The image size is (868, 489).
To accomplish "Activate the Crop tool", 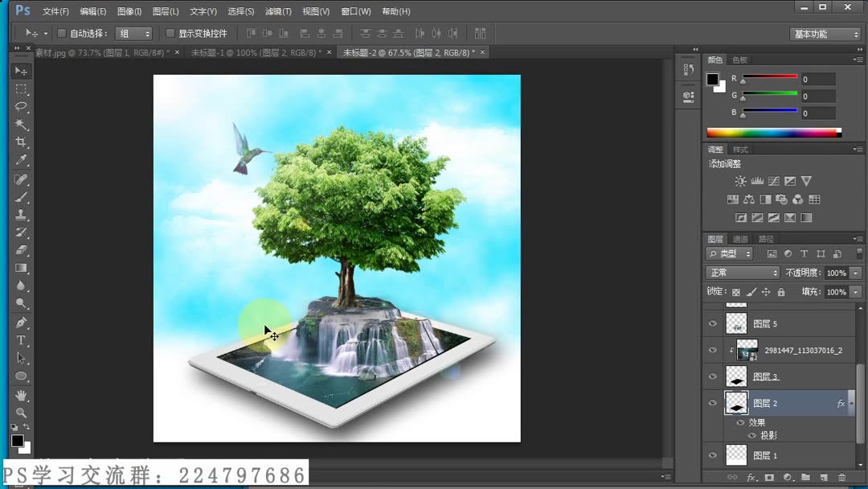I will [x=20, y=140].
